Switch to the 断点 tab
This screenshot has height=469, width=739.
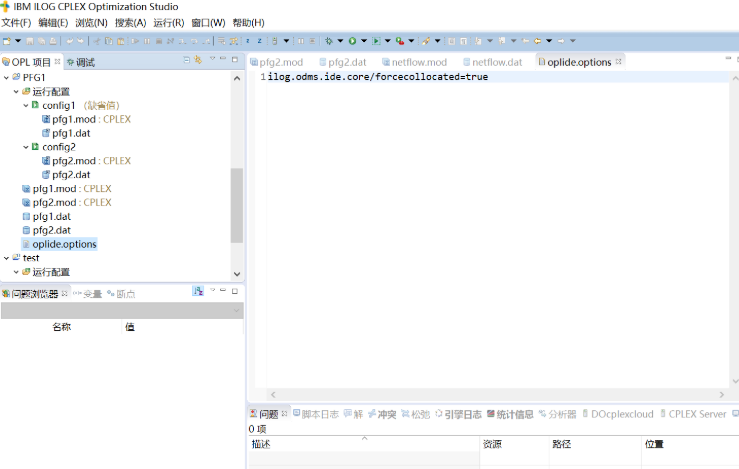pyautogui.click(x=121, y=294)
